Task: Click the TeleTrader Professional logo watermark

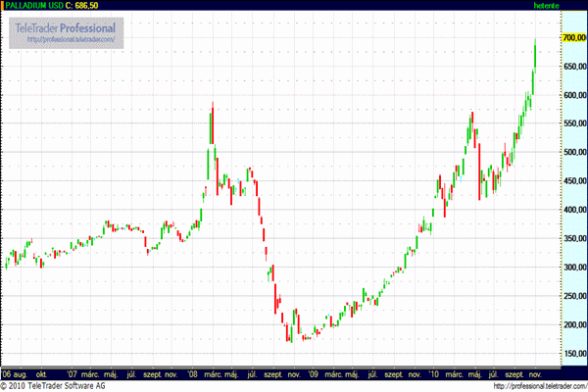Action: click(x=66, y=28)
